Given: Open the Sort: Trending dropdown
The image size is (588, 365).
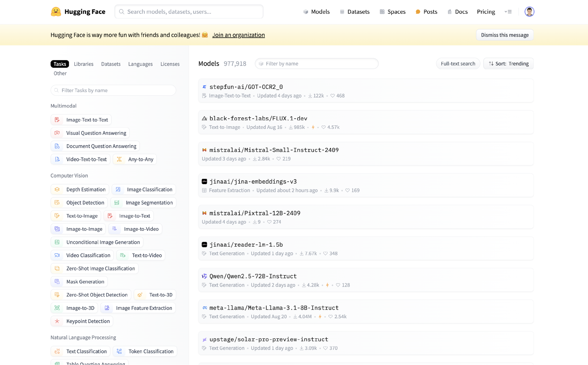Looking at the screenshot, I should (x=508, y=64).
